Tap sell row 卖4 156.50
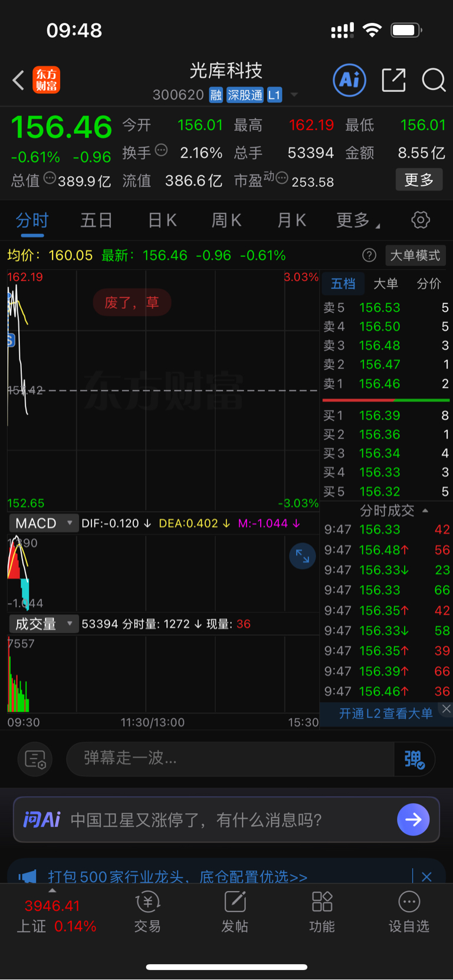 pos(386,326)
